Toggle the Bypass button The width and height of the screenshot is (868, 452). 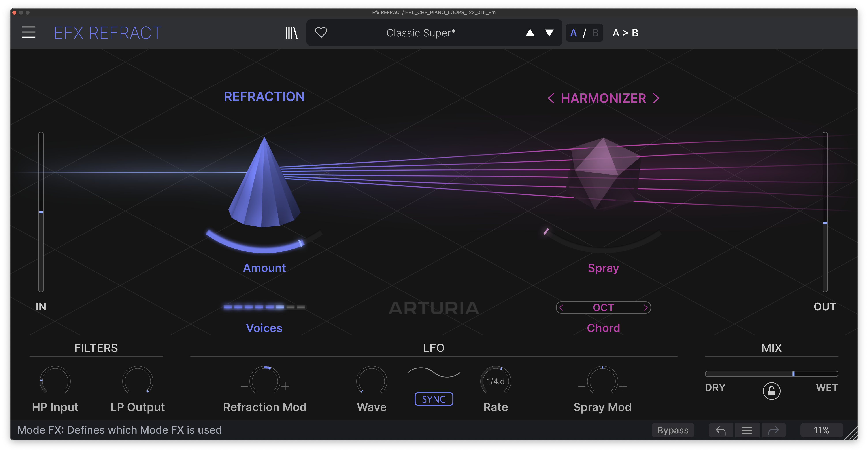click(x=673, y=430)
